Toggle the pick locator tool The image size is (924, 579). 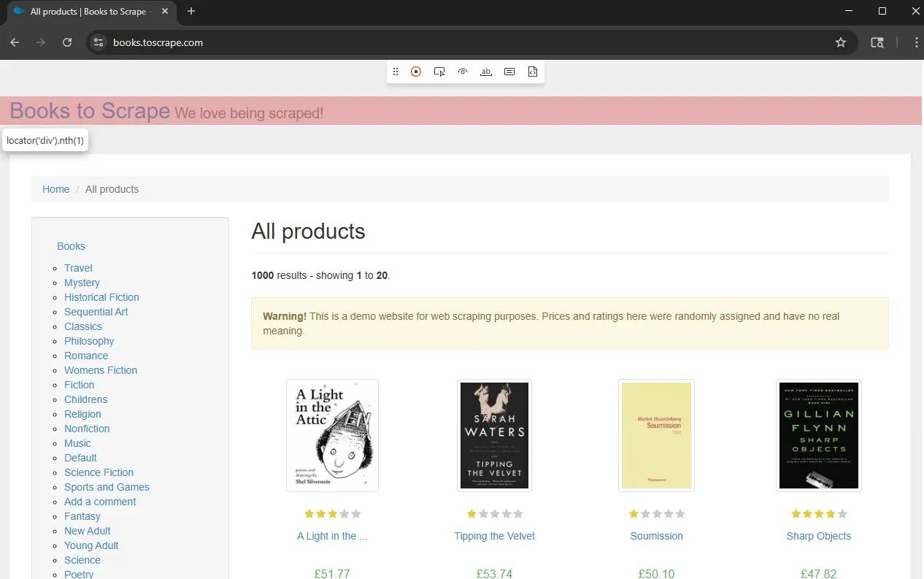(439, 72)
